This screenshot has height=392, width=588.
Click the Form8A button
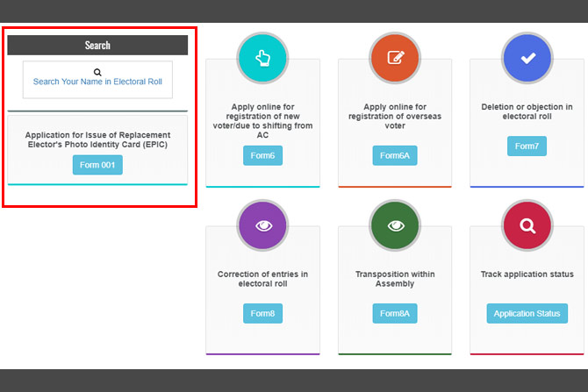pos(395,313)
